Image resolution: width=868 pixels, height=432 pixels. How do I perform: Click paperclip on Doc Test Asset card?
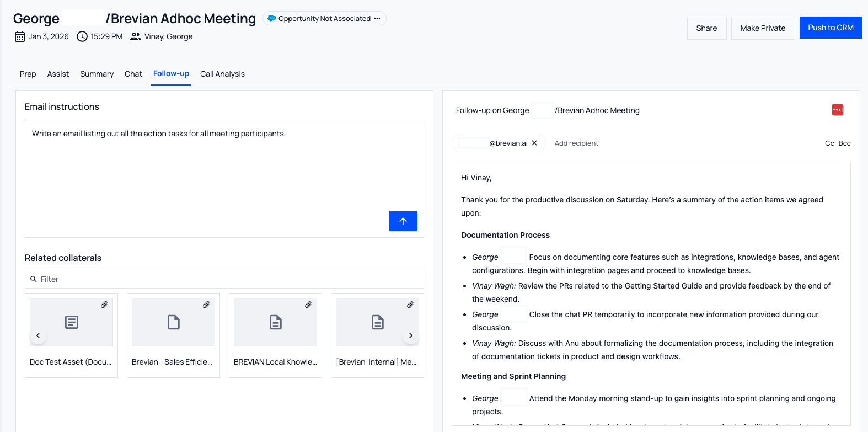[x=104, y=305]
